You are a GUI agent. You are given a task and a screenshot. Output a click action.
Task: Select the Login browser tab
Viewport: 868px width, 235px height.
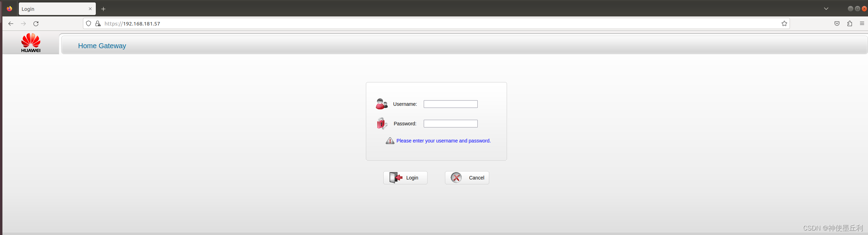[x=57, y=9]
